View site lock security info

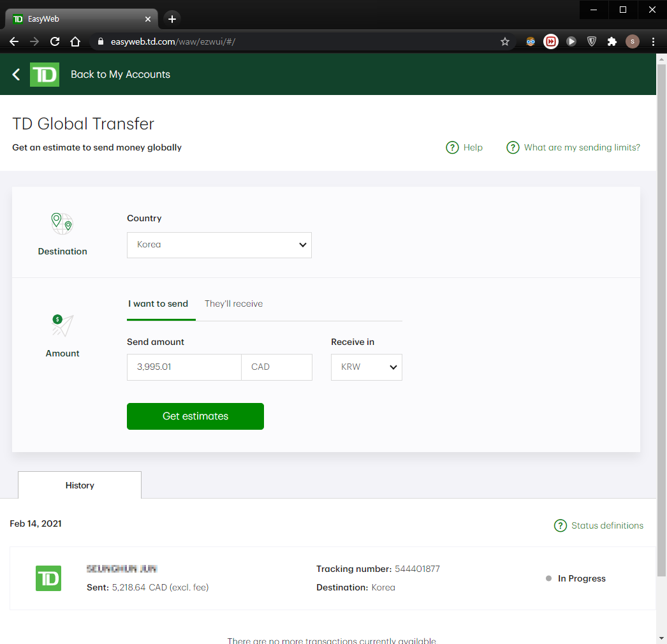101,41
